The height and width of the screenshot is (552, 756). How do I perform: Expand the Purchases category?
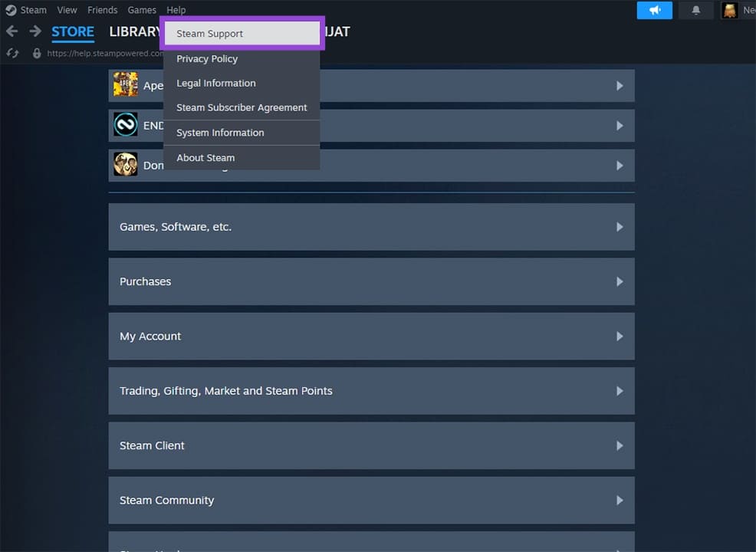pos(371,281)
